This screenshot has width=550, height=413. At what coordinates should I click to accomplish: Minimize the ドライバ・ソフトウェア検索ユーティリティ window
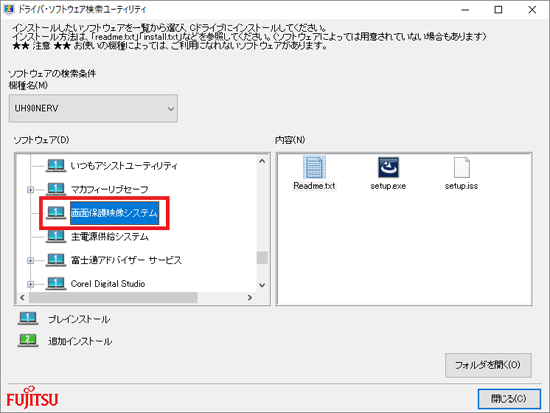point(465,10)
